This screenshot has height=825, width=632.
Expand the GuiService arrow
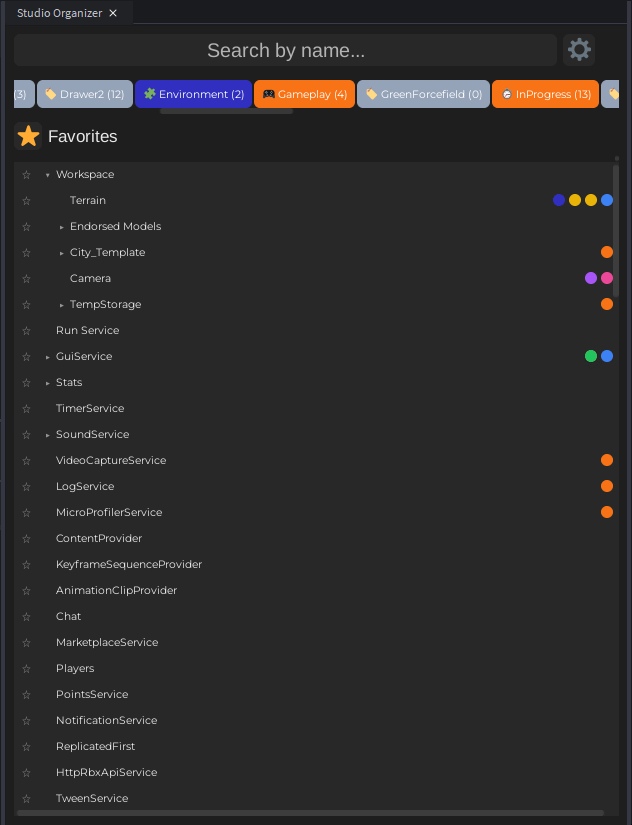pyautogui.click(x=47, y=357)
